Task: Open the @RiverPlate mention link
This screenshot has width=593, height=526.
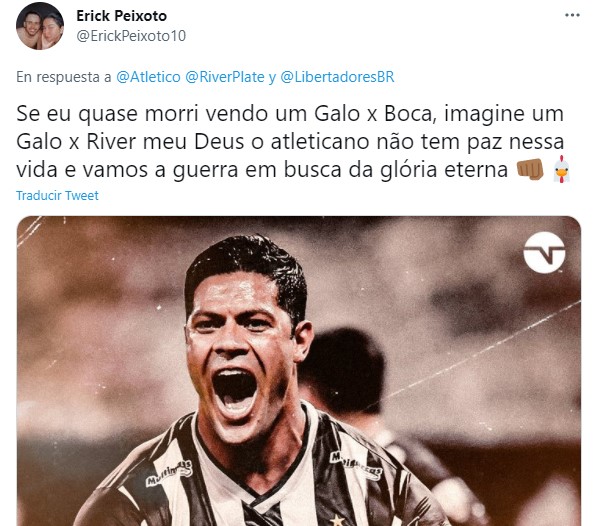Action: click(225, 77)
